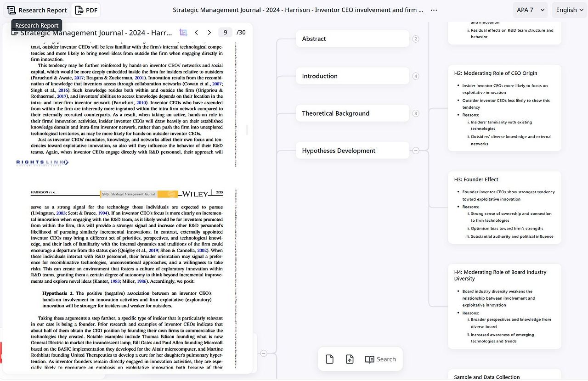
Task: Advance to the next page with the right arrow
Action: coord(209,32)
